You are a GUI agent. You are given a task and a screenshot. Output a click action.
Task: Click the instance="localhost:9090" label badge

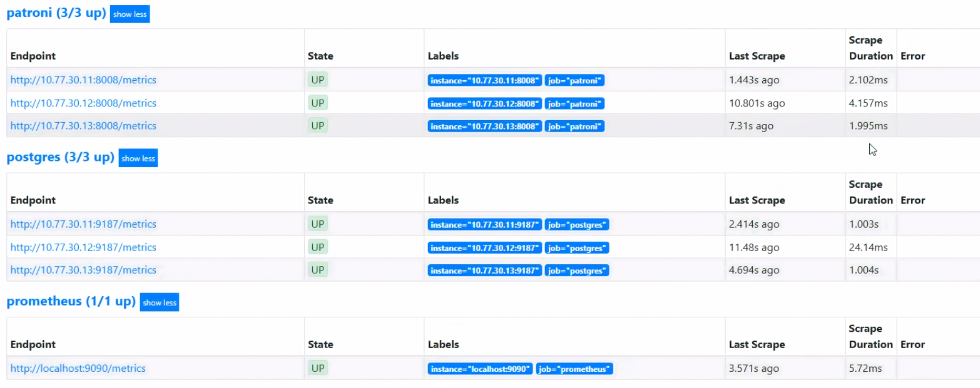tap(480, 369)
